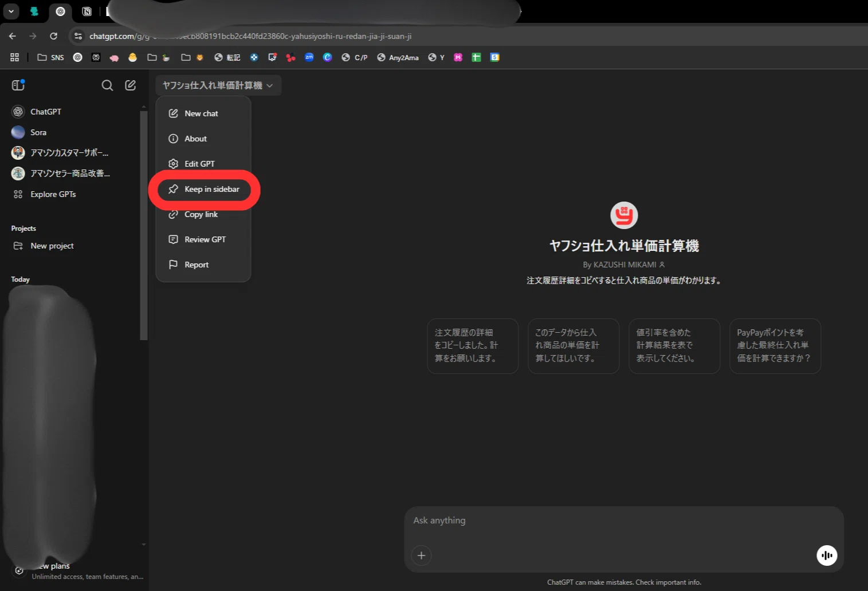Focus the Ask anything message field

point(624,521)
